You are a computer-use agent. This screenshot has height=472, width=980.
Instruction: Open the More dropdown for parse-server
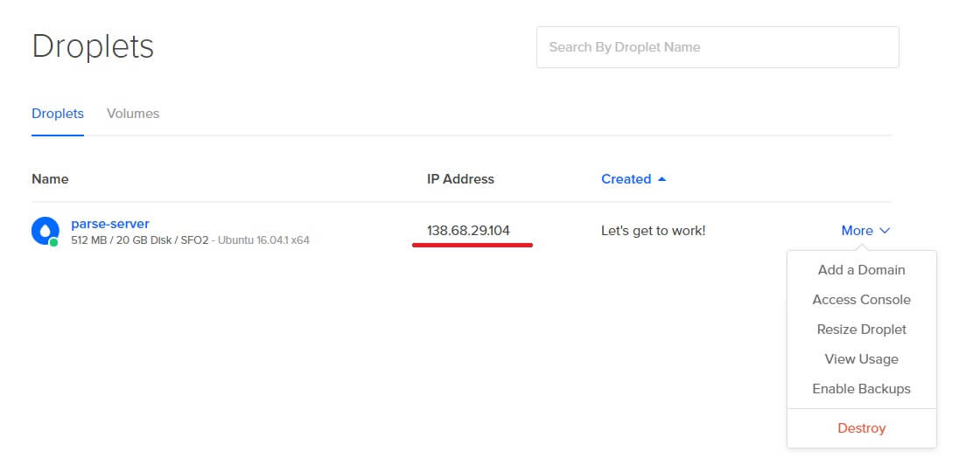point(865,231)
